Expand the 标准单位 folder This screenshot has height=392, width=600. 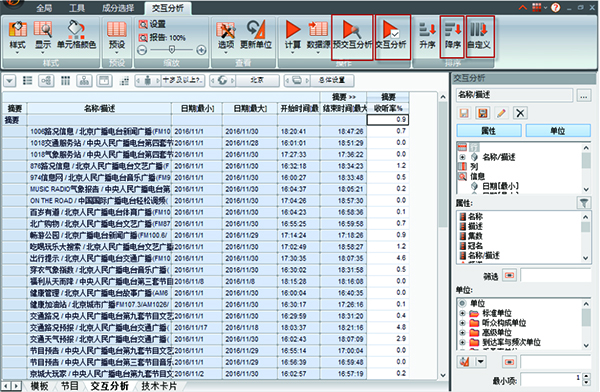462,313
